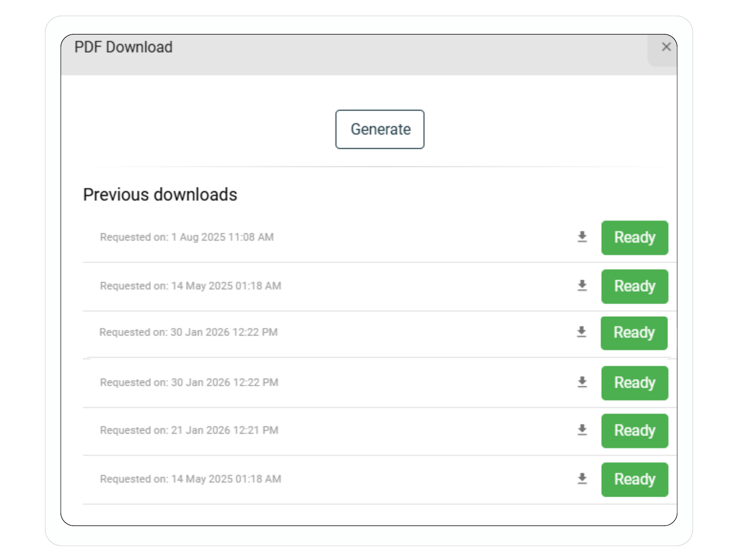
Task: Click the upper '30 Jan 2026 12:22 PM' text
Action: click(224, 332)
